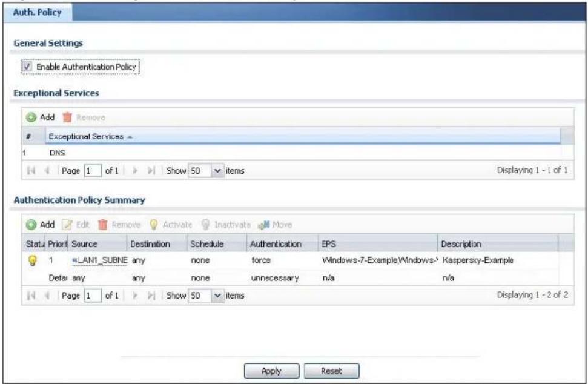Go to last page of Exceptional Services
Image resolution: width=588 pixels, height=384 pixels.
(x=151, y=171)
